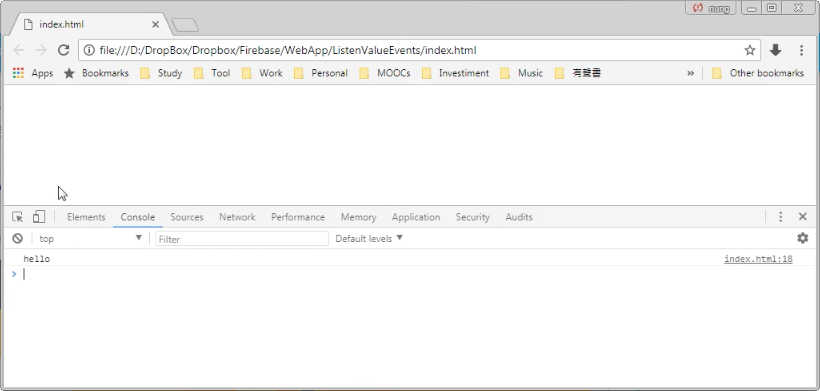Bookmark this page with the star icon
The width and height of the screenshot is (820, 391).
(x=750, y=50)
